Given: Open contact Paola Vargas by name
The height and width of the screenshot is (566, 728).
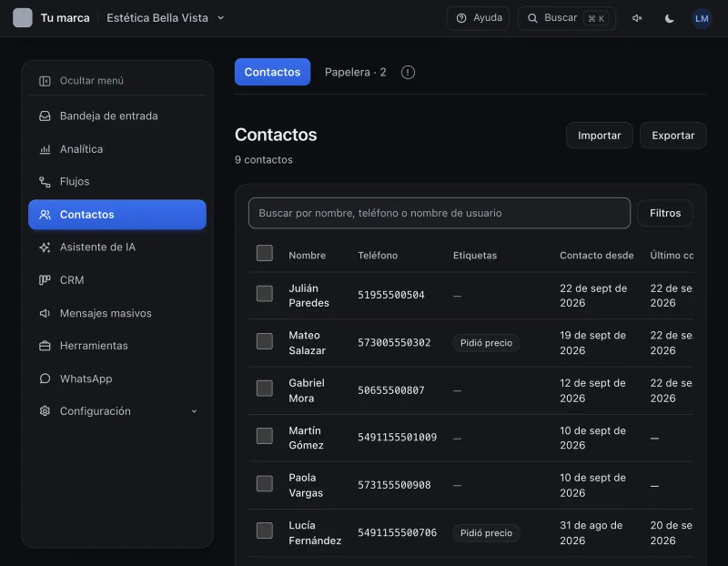Looking at the screenshot, I should pyautogui.click(x=306, y=485).
